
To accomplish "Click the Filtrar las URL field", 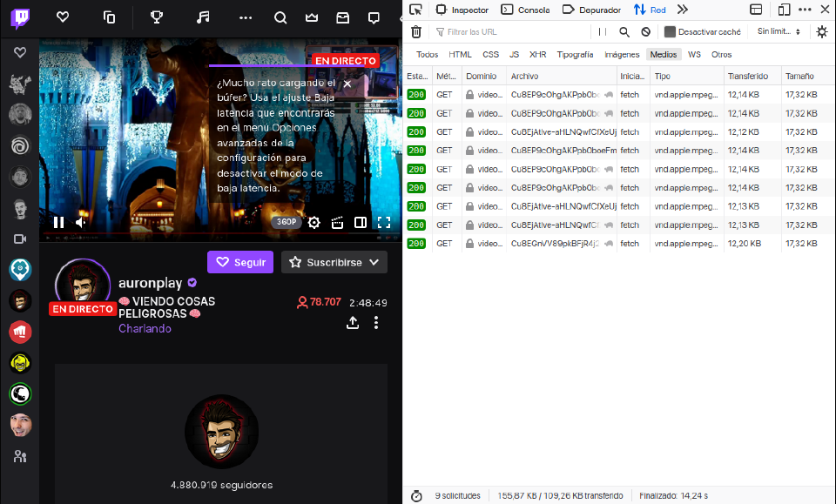I will pos(514,32).
